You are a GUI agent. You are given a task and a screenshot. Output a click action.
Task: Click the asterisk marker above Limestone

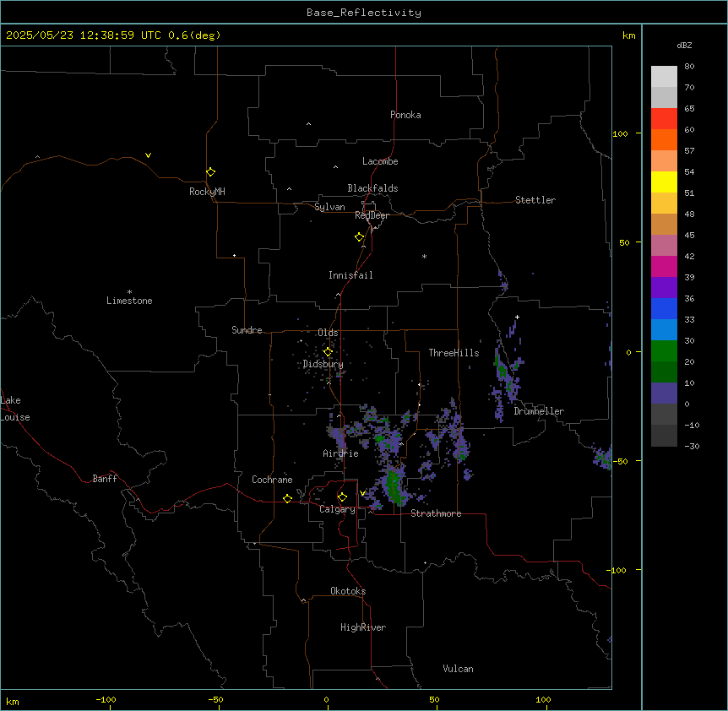click(129, 292)
